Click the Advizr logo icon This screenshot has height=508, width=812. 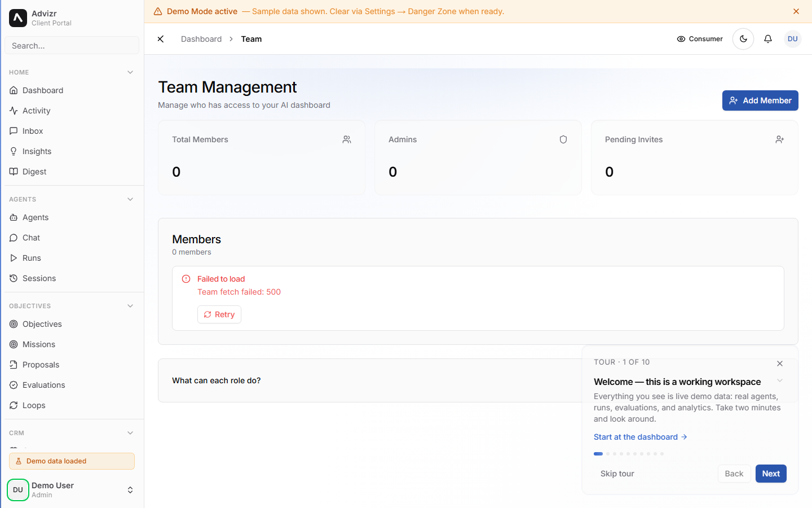pos(18,18)
